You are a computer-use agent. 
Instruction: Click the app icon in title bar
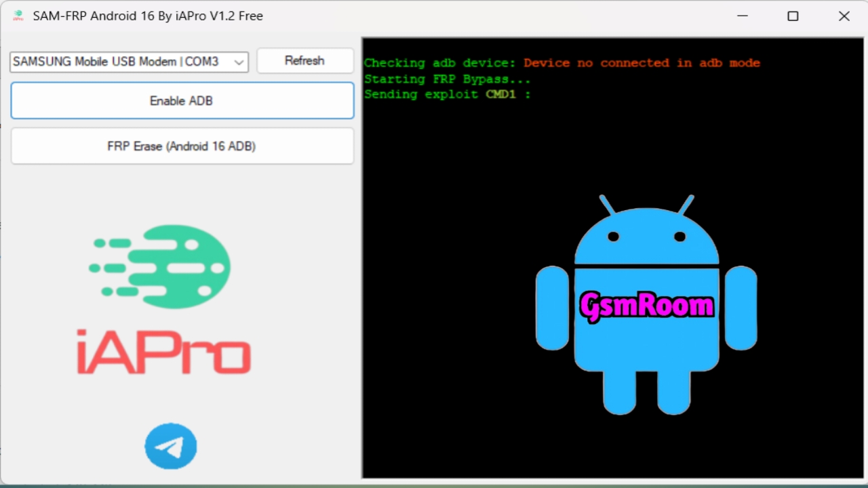click(18, 16)
